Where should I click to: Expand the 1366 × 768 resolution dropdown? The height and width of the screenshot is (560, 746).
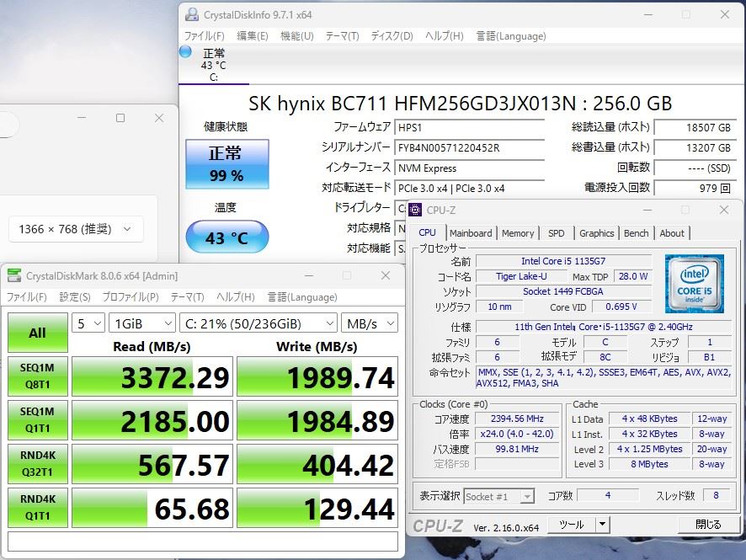(76, 229)
